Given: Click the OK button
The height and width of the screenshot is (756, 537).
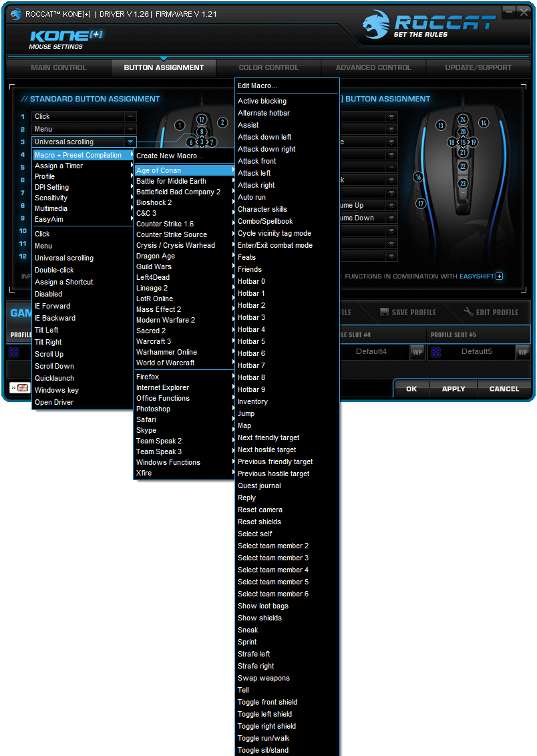Looking at the screenshot, I should (411, 389).
